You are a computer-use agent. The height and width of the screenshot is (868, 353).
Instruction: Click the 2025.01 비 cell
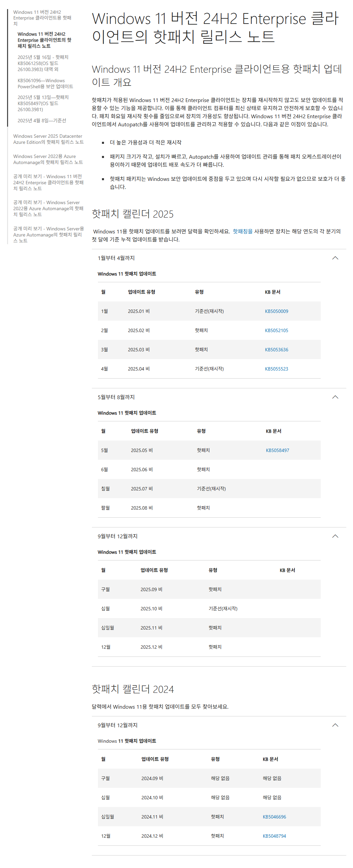(139, 311)
